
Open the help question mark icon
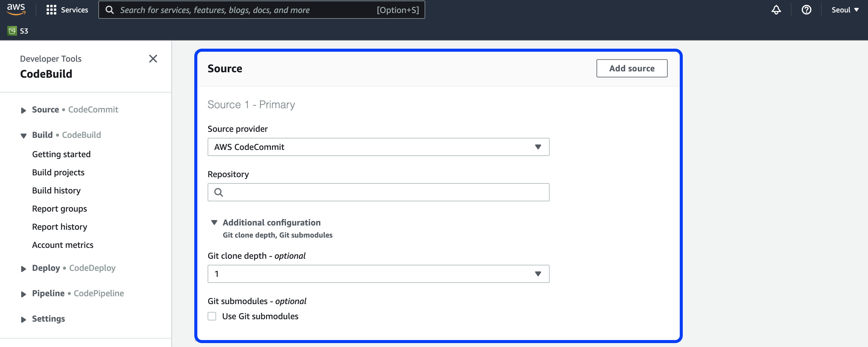coord(806,10)
